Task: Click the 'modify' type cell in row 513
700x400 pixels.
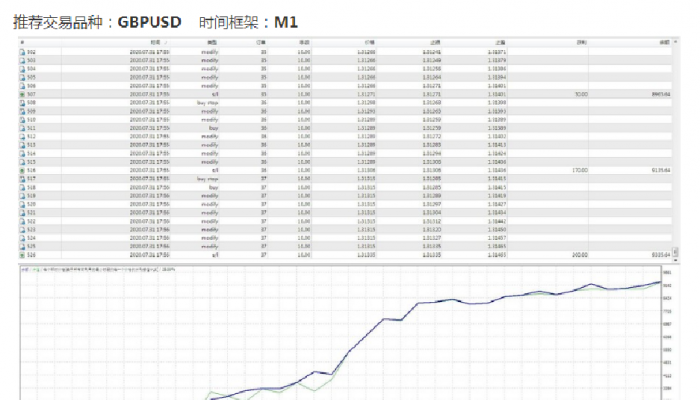Action: point(210,145)
